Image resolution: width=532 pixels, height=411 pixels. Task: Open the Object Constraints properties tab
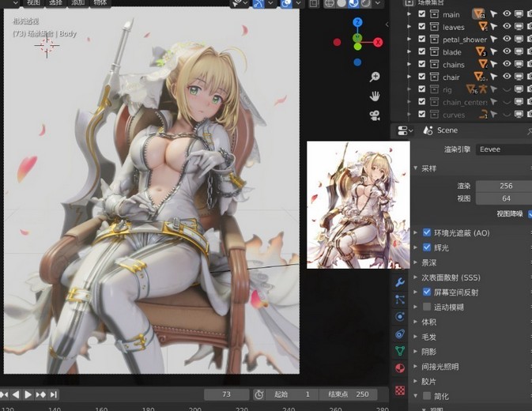400,334
